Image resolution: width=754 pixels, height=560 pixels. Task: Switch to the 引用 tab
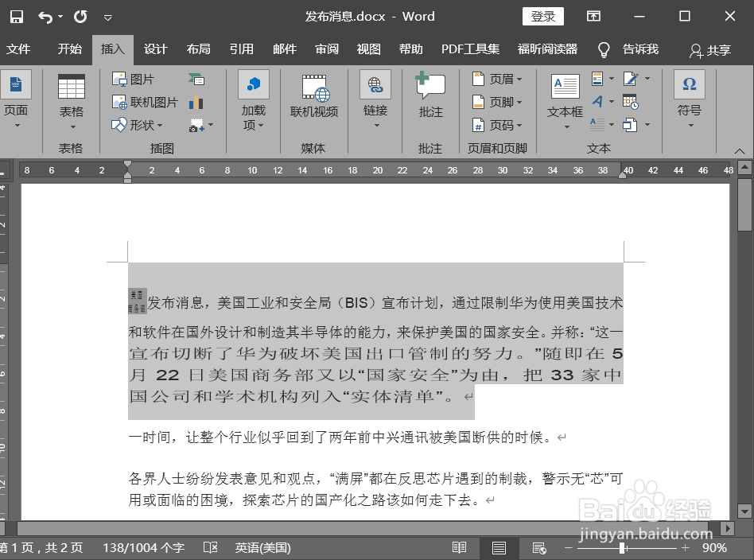tap(242, 49)
